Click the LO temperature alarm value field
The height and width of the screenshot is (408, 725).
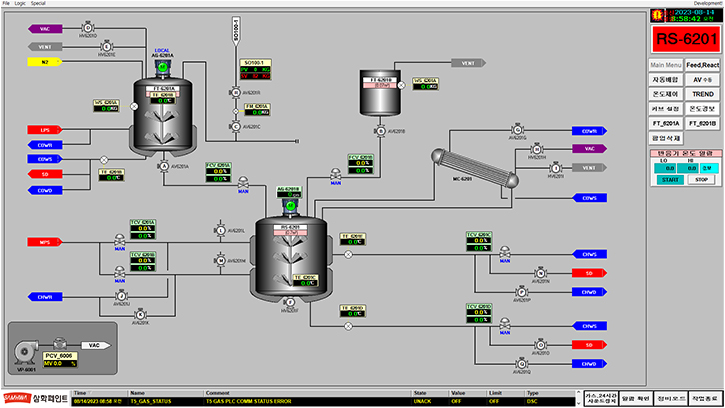click(x=665, y=168)
